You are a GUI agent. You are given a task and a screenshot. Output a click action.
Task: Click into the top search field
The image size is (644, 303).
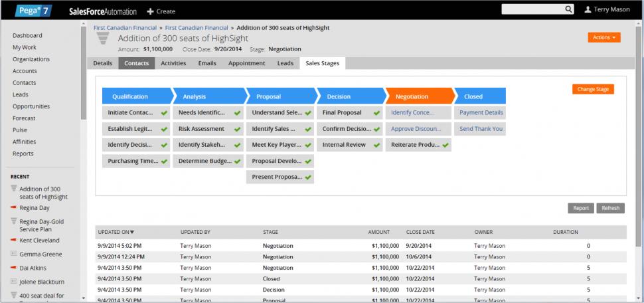pyautogui.click(x=533, y=9)
